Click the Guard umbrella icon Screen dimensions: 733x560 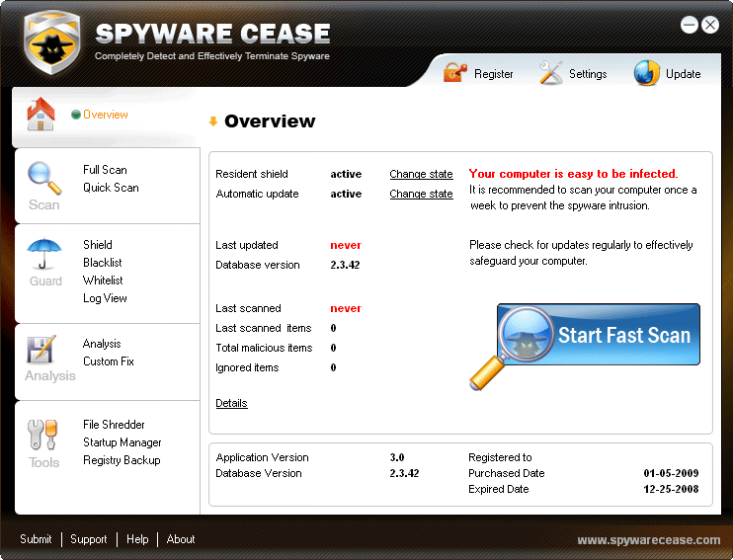tap(43, 254)
